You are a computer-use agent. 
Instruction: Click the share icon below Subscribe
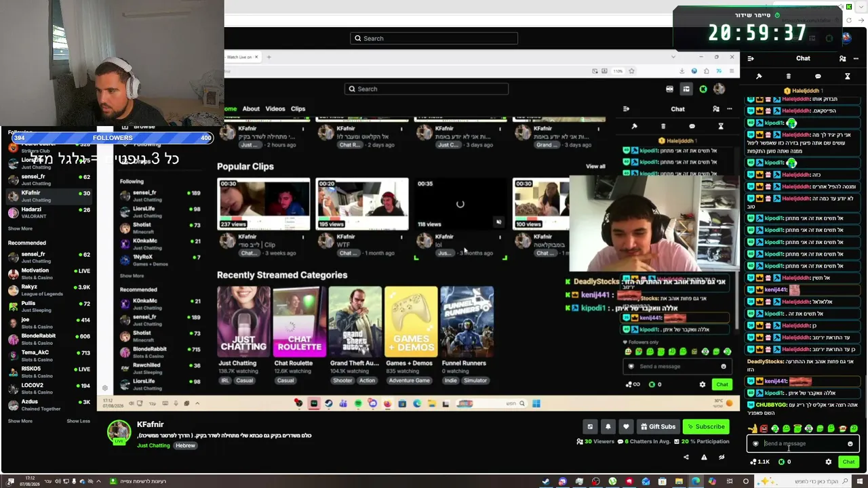point(686,457)
